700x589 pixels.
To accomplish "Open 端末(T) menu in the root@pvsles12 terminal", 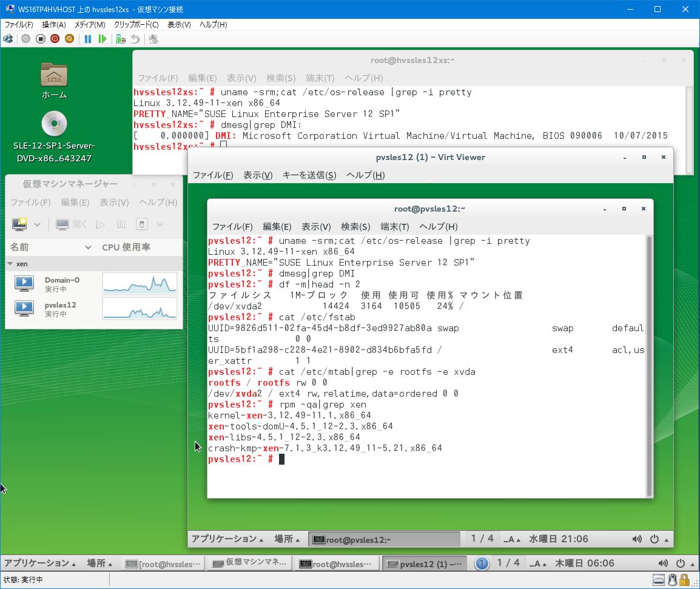I will tap(395, 227).
